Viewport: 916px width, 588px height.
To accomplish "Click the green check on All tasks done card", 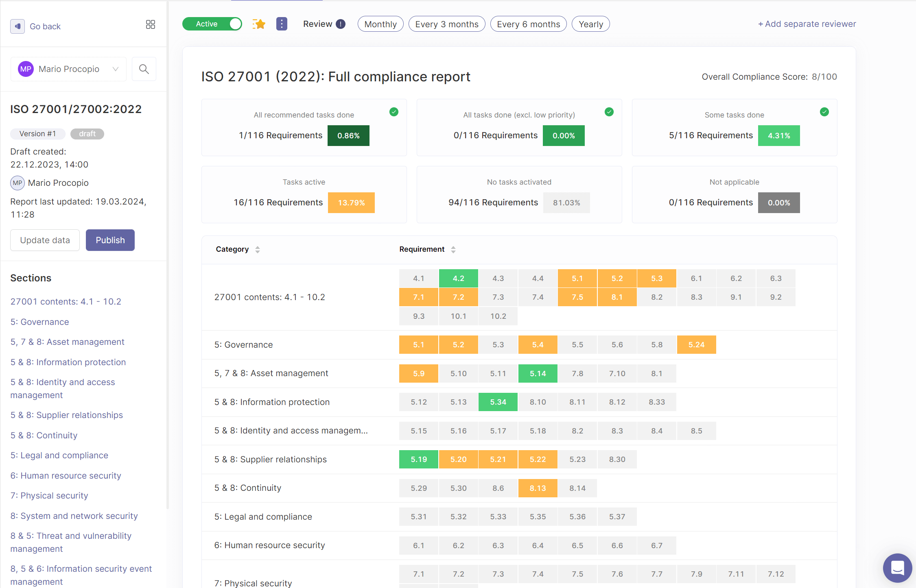I will 609,112.
